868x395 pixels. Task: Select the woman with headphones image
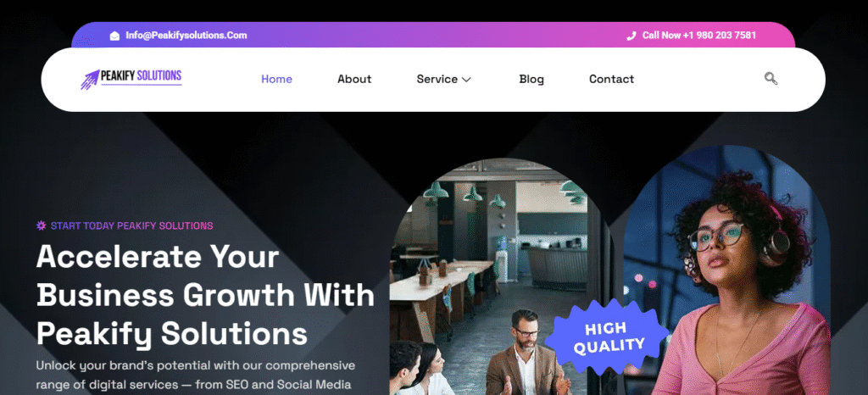[726, 270]
